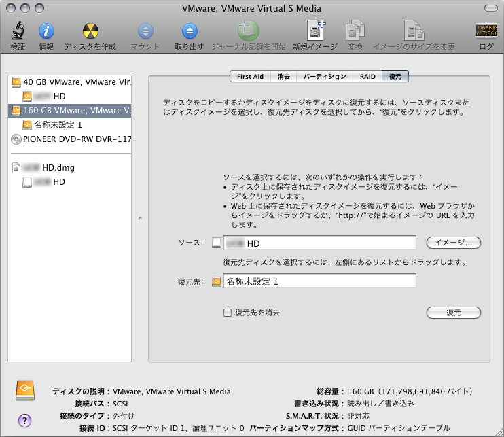
Task: Switch to the First Aid tab
Action: click(x=250, y=77)
